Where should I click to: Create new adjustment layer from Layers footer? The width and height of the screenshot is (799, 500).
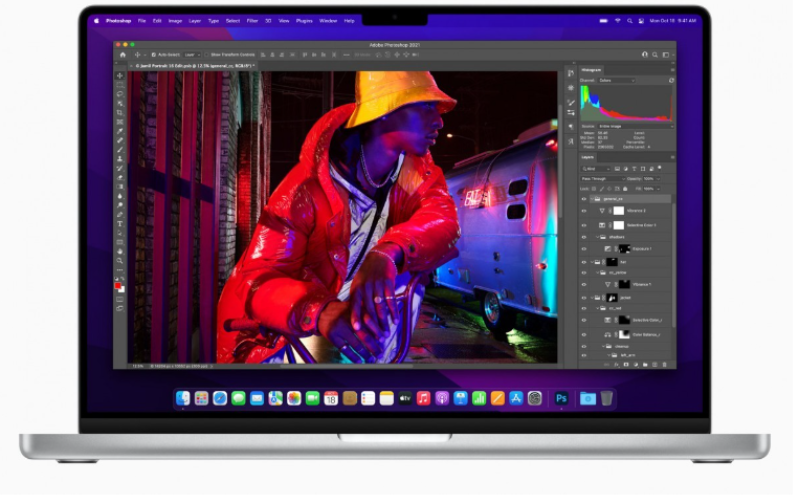[x=635, y=364]
